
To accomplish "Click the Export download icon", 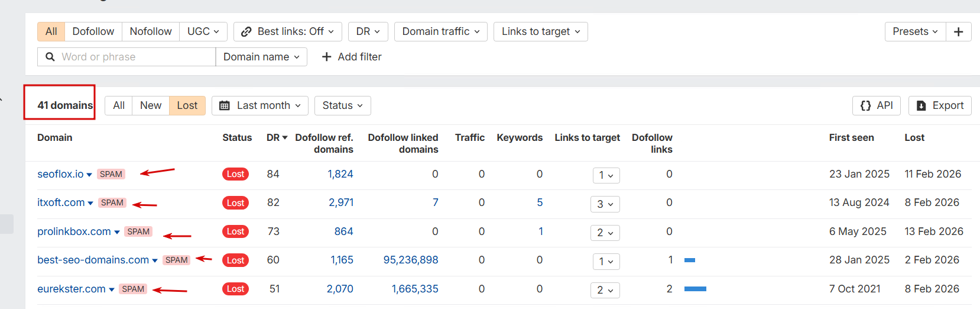I will point(921,105).
